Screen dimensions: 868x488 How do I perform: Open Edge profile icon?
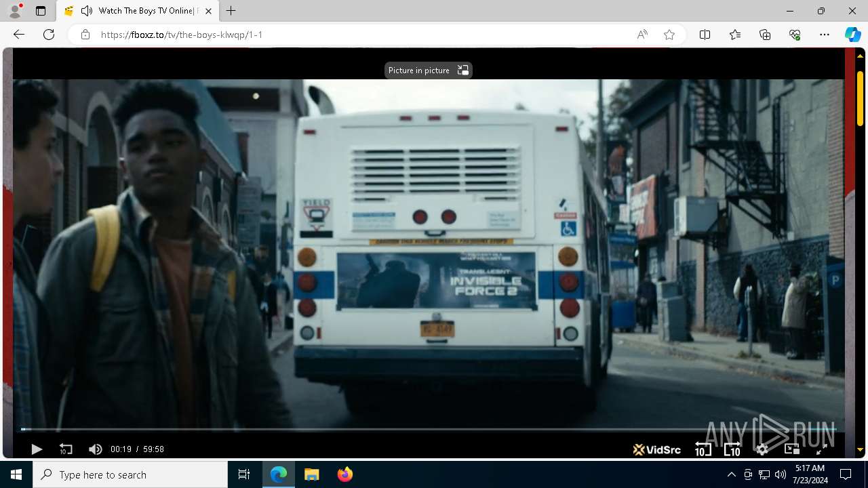[x=14, y=11]
